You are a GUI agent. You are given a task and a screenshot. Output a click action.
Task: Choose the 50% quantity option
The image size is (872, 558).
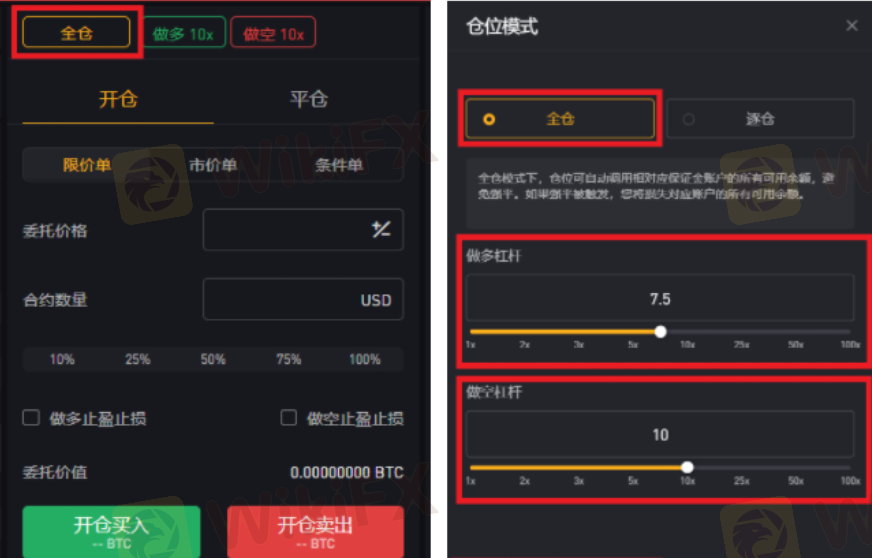(213, 359)
